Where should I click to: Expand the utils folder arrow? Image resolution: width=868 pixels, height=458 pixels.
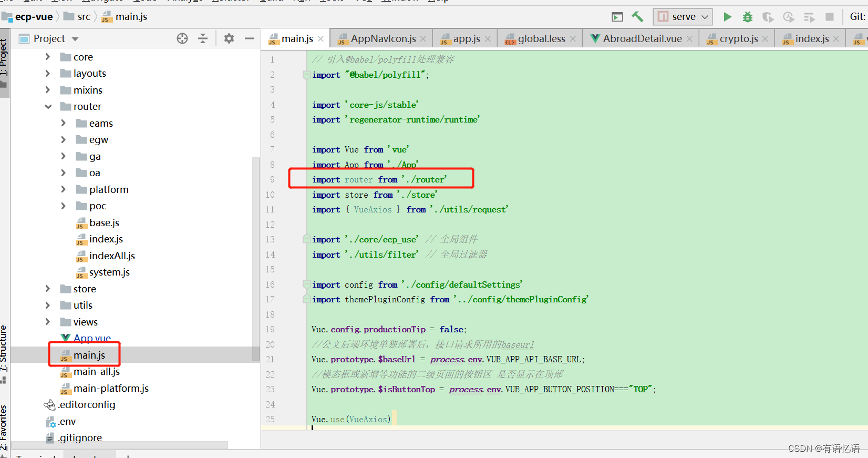[48, 305]
